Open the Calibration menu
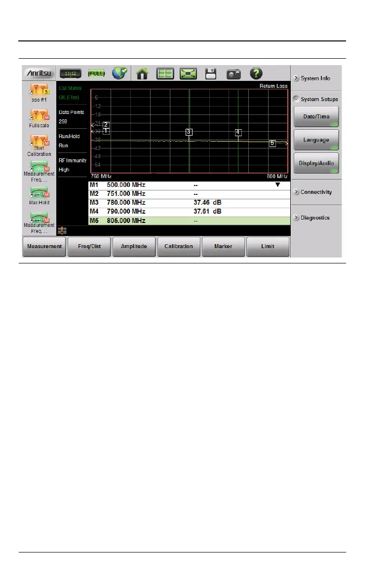This screenshot has width=391, height=588. 179,246
